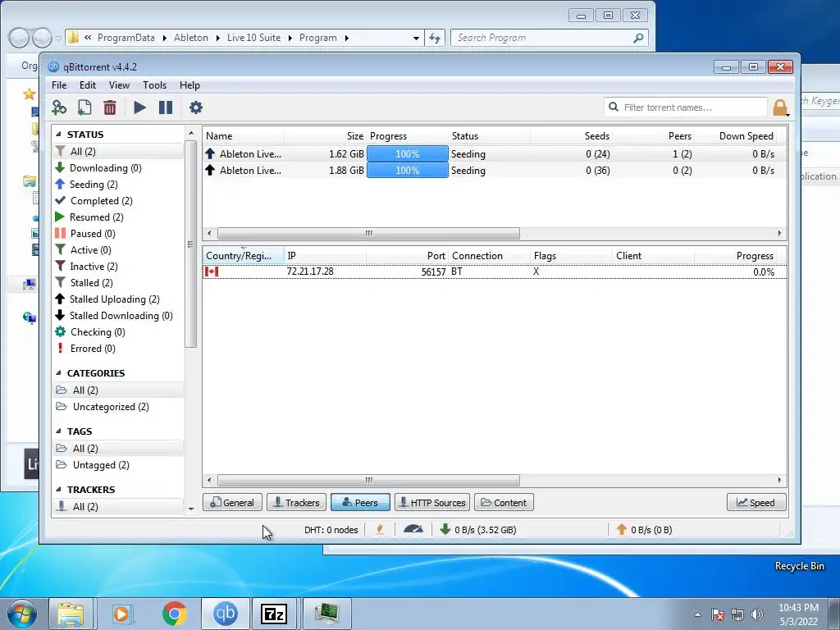Image resolution: width=840 pixels, height=630 pixels.
Task: Click the Speed graph button
Action: tap(756, 503)
